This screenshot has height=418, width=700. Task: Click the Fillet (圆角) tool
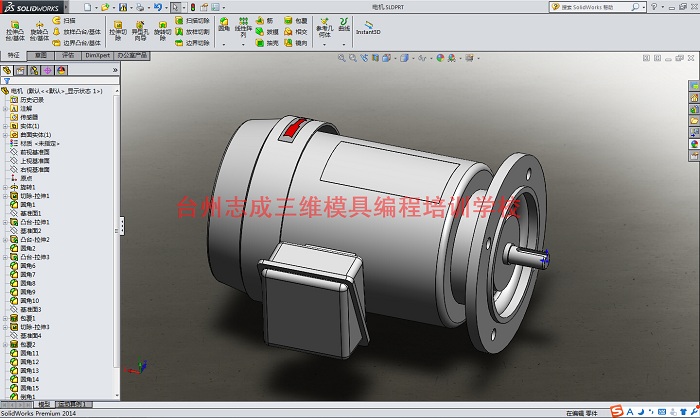pos(224,25)
